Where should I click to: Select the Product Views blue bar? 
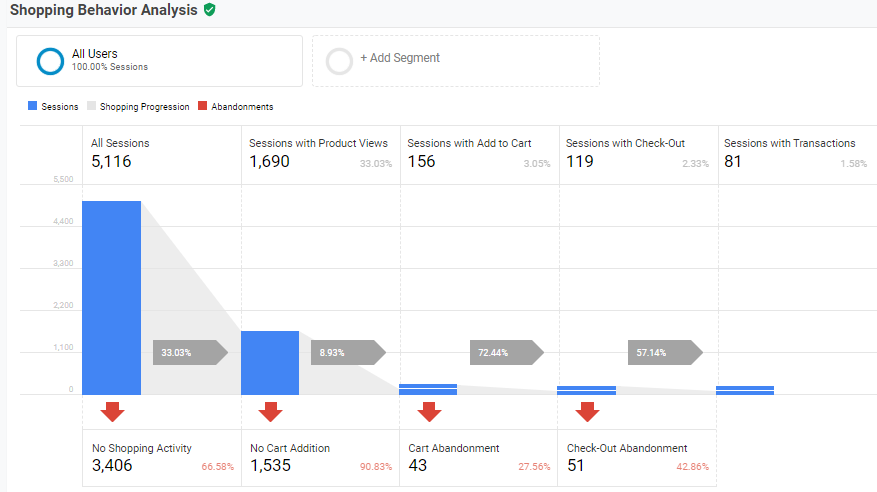pyautogui.click(x=270, y=363)
